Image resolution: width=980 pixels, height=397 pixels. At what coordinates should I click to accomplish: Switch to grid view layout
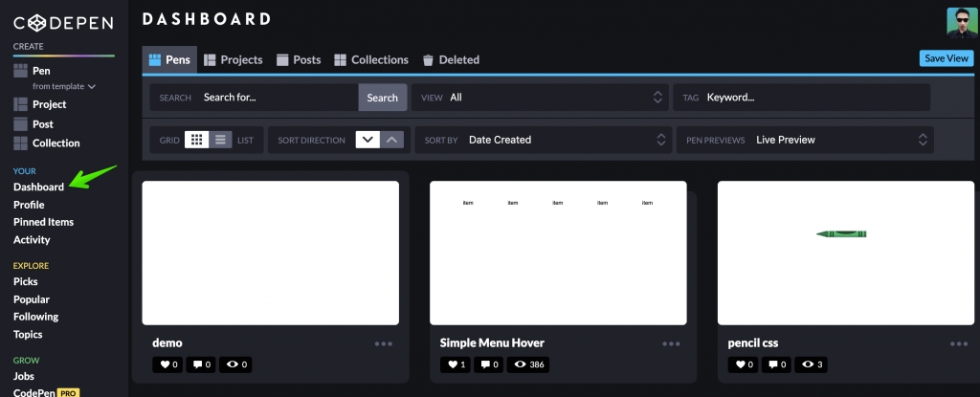[x=196, y=140]
